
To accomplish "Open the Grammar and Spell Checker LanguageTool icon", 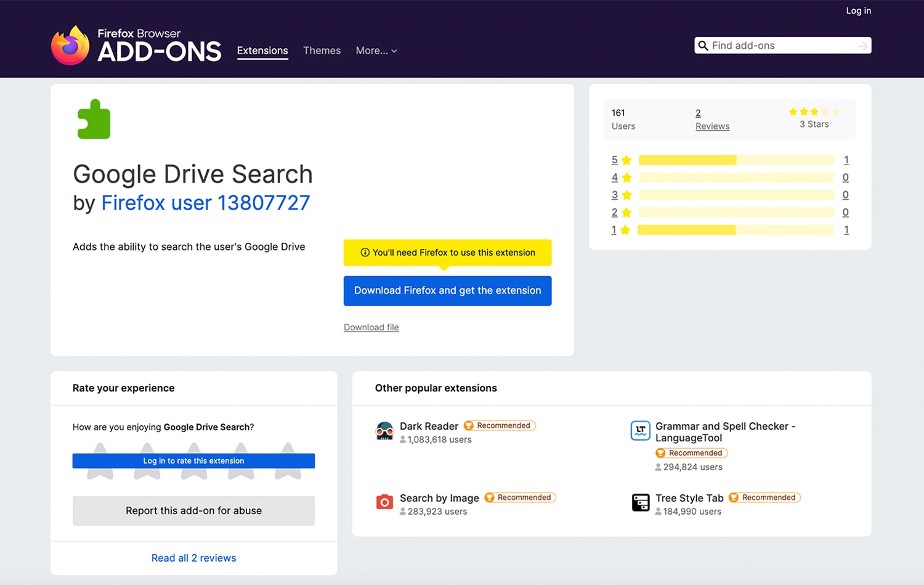I will pos(641,430).
